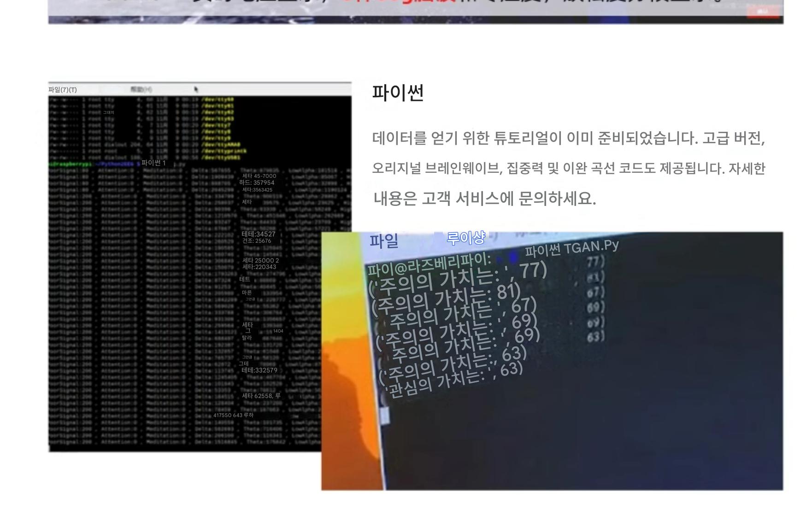Click the 세타 62558 line in left terminal
The width and height of the screenshot is (812, 522).
[x=261, y=396]
